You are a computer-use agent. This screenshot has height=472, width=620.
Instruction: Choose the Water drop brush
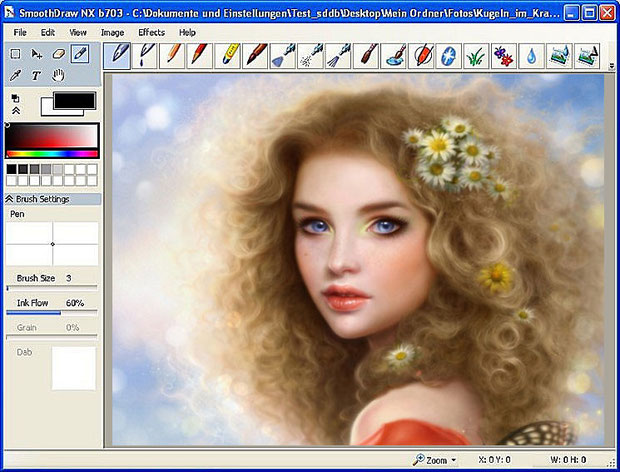[531, 56]
